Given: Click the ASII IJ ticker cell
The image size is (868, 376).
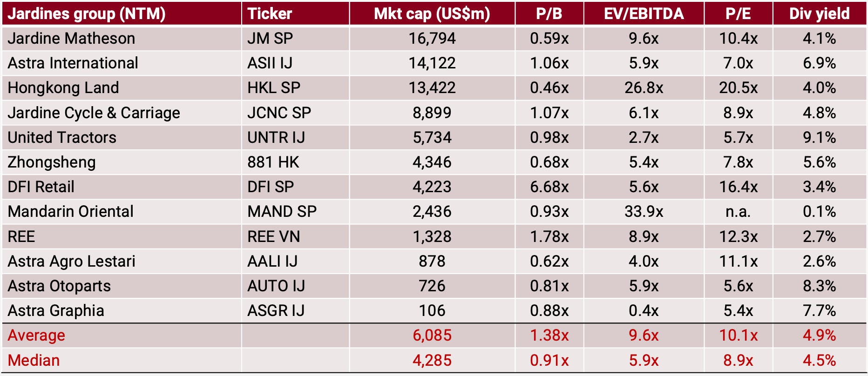Looking at the screenshot, I should pyautogui.click(x=270, y=63).
